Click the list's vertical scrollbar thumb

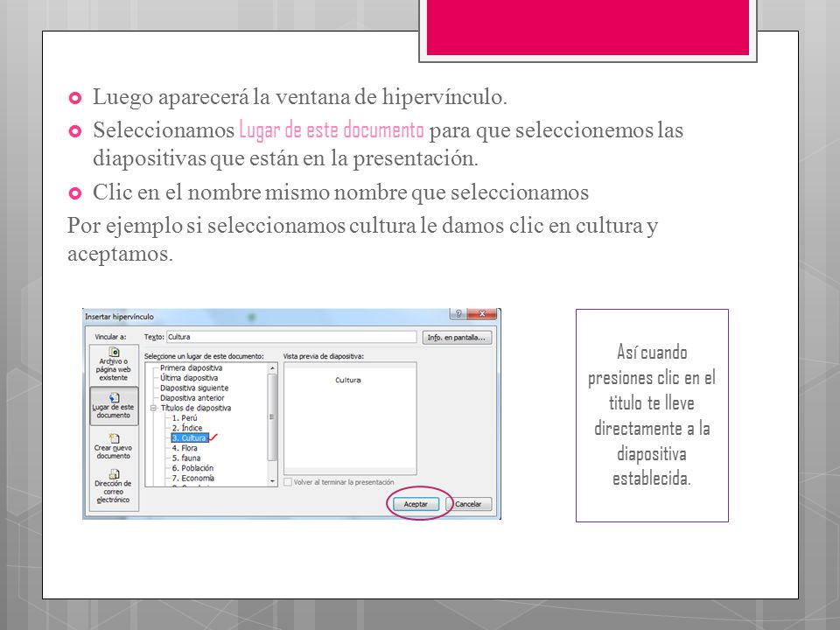pos(272,416)
